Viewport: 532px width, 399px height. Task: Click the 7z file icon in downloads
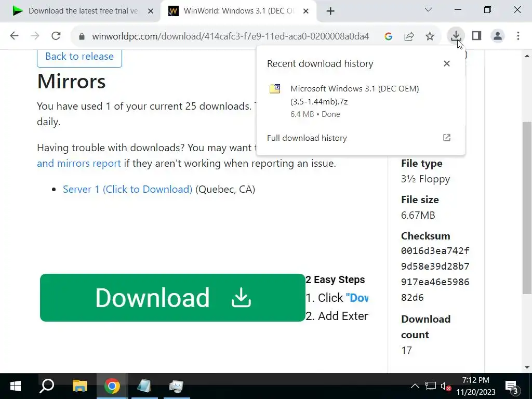click(x=275, y=89)
